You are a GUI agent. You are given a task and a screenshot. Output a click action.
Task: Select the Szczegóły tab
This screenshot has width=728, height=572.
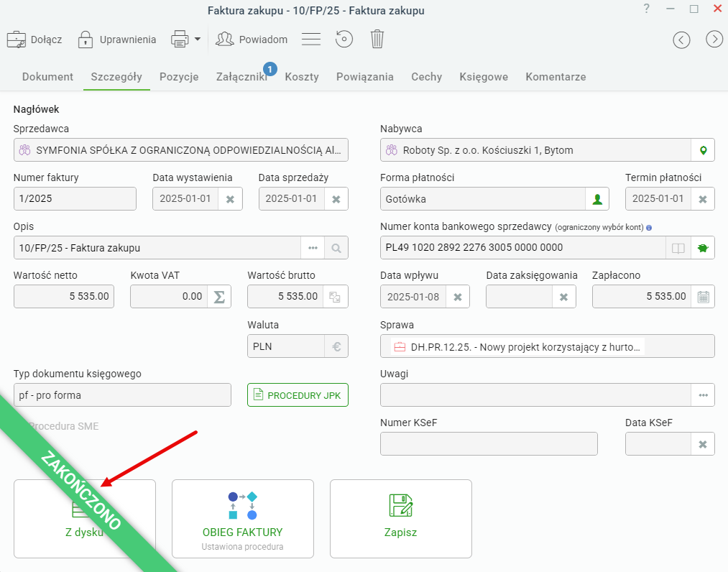[x=116, y=77]
